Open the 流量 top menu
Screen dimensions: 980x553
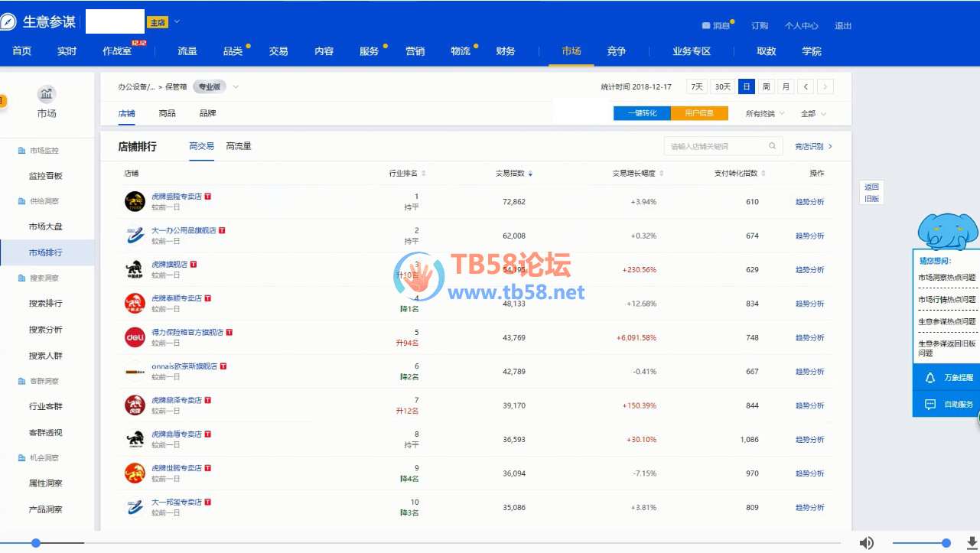click(187, 51)
